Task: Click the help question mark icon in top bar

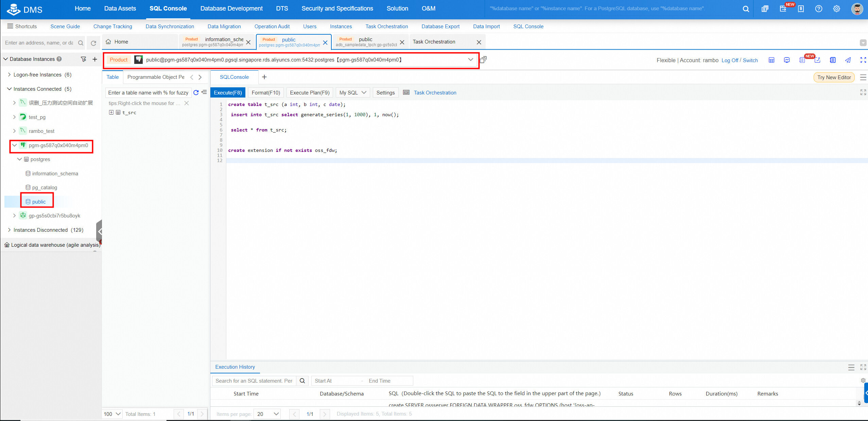Action: (818, 9)
